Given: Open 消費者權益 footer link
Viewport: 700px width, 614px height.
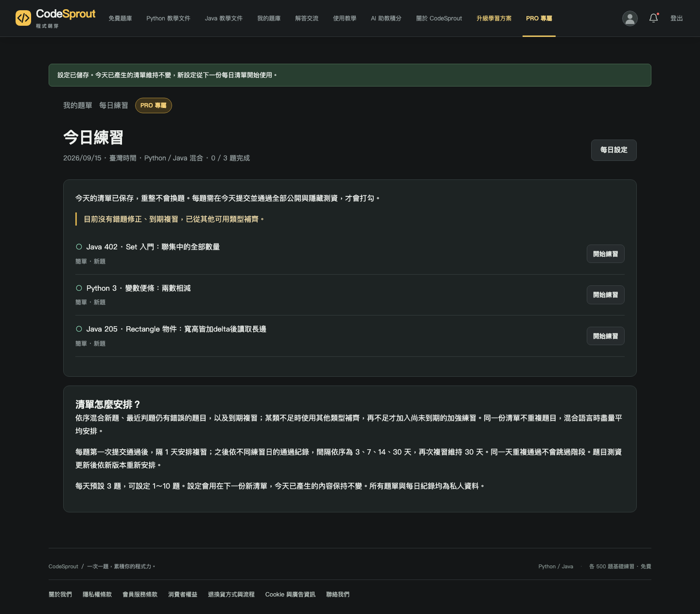Looking at the screenshot, I should tap(183, 595).
